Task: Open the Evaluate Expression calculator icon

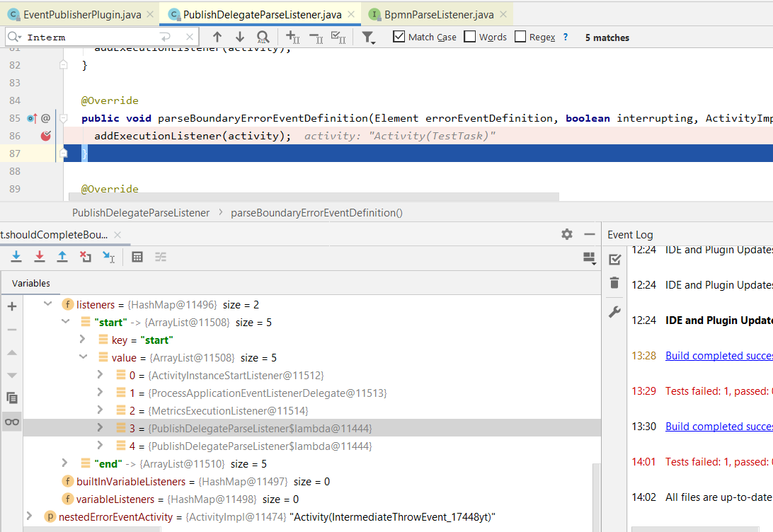Action: pyautogui.click(x=136, y=256)
